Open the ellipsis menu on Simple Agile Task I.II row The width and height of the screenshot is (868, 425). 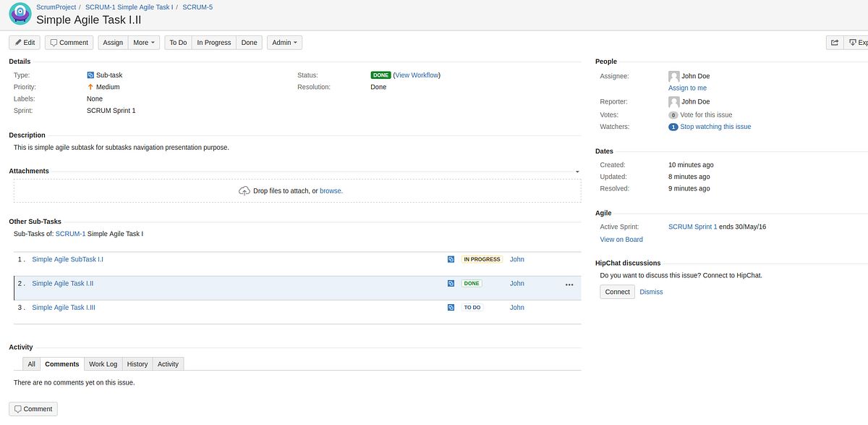pyautogui.click(x=569, y=285)
